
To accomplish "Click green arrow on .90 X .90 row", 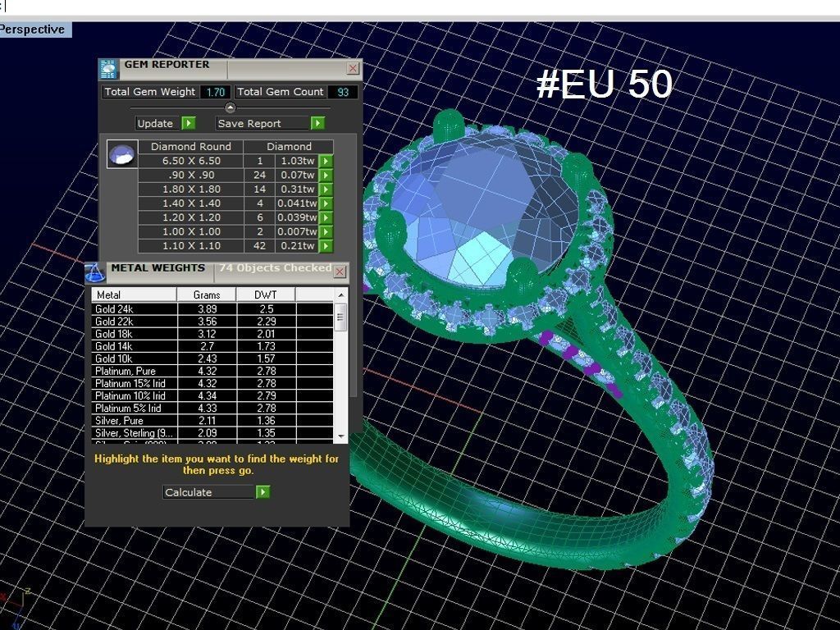I will 326,176.
